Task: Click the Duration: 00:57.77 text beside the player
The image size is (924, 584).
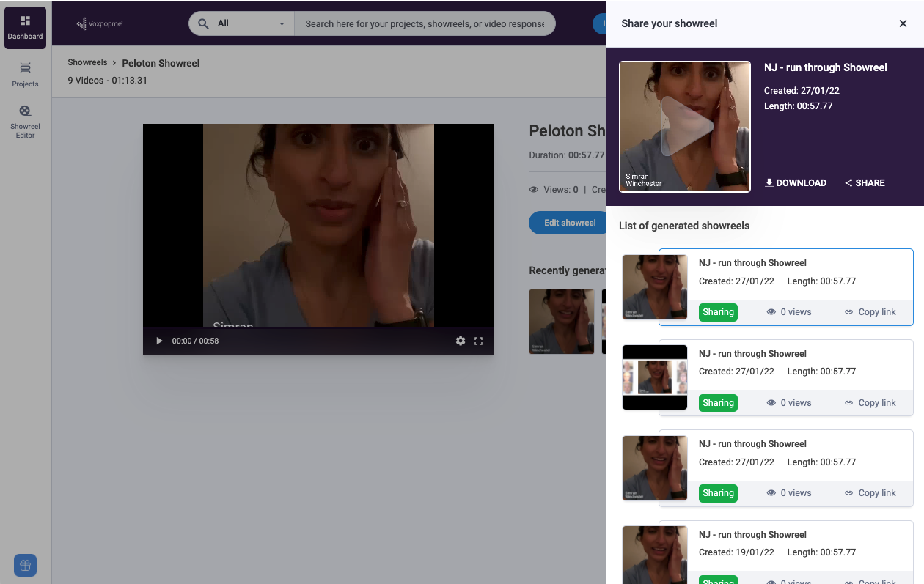Action: coord(567,155)
